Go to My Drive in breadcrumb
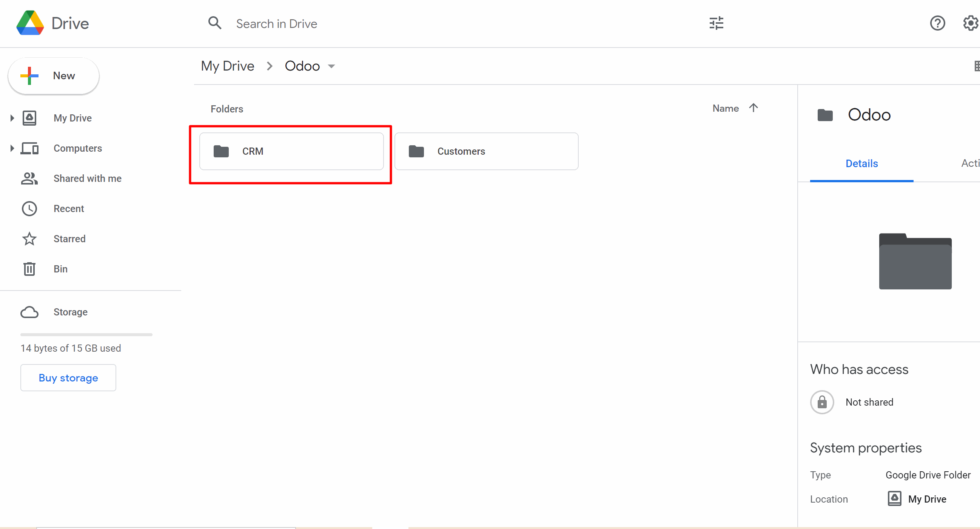The height and width of the screenshot is (529, 980). tap(228, 66)
